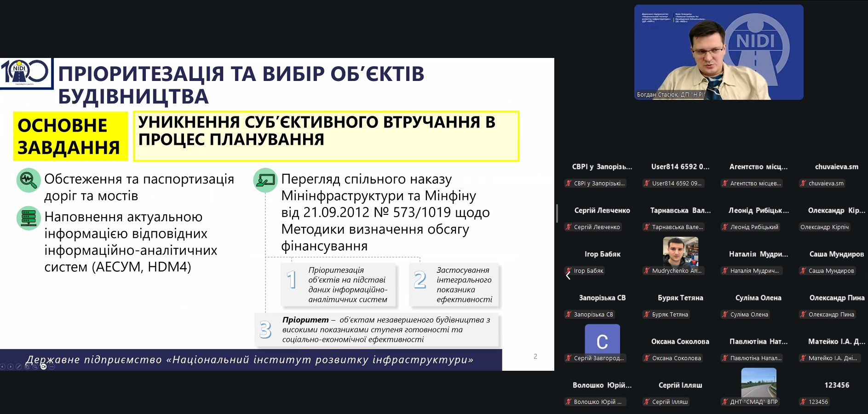
Task: Click the Богдан Стасюк speaker video tile
Action: 719,52
